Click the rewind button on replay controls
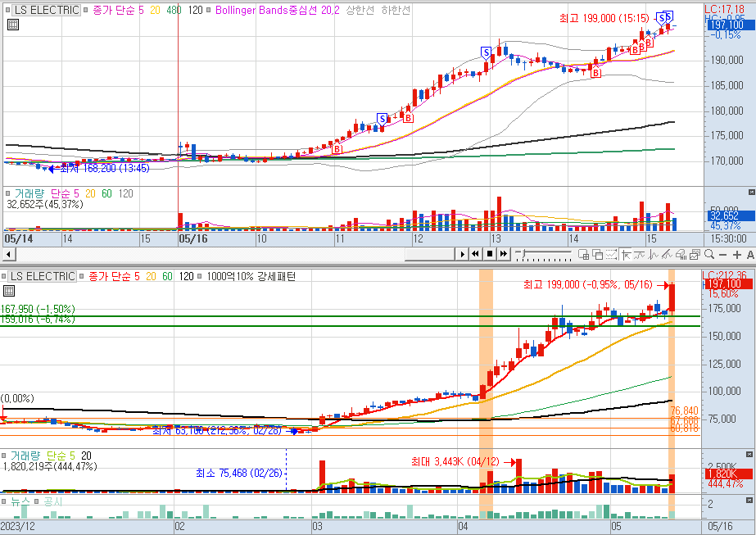The height and width of the screenshot is (535, 756). [x=475, y=254]
